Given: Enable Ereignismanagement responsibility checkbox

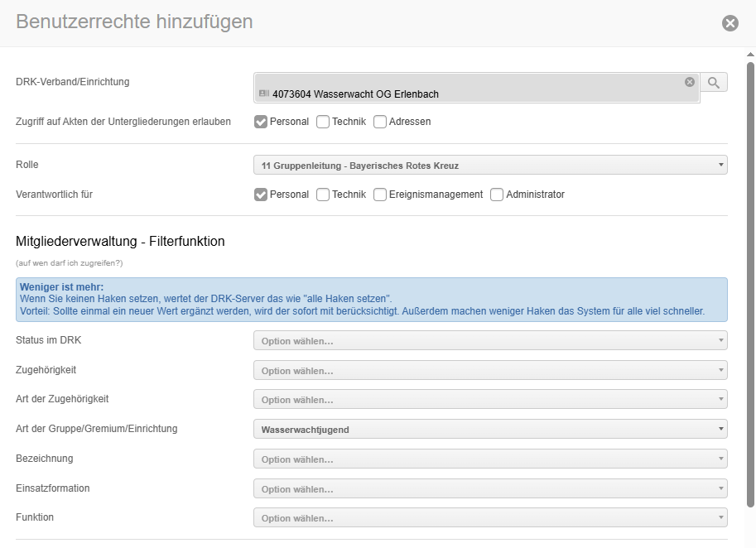Looking at the screenshot, I should point(380,195).
